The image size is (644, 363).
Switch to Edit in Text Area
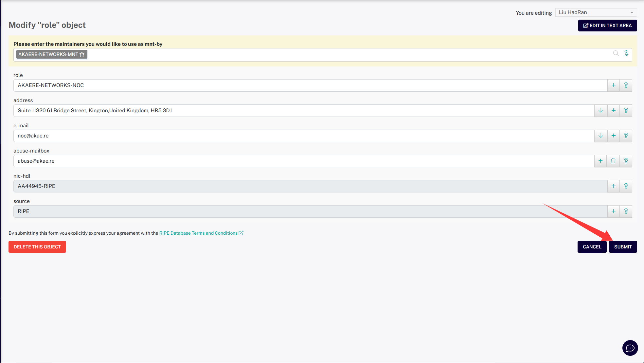[607, 26]
